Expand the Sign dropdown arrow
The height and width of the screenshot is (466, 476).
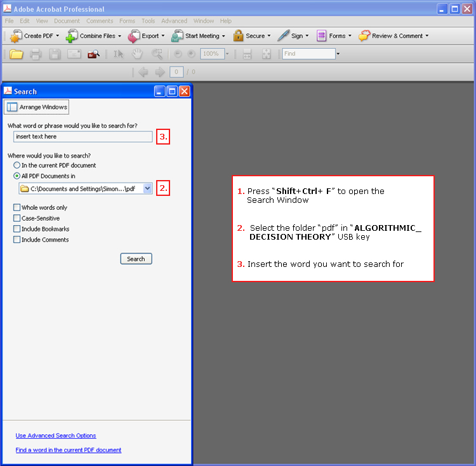(307, 36)
